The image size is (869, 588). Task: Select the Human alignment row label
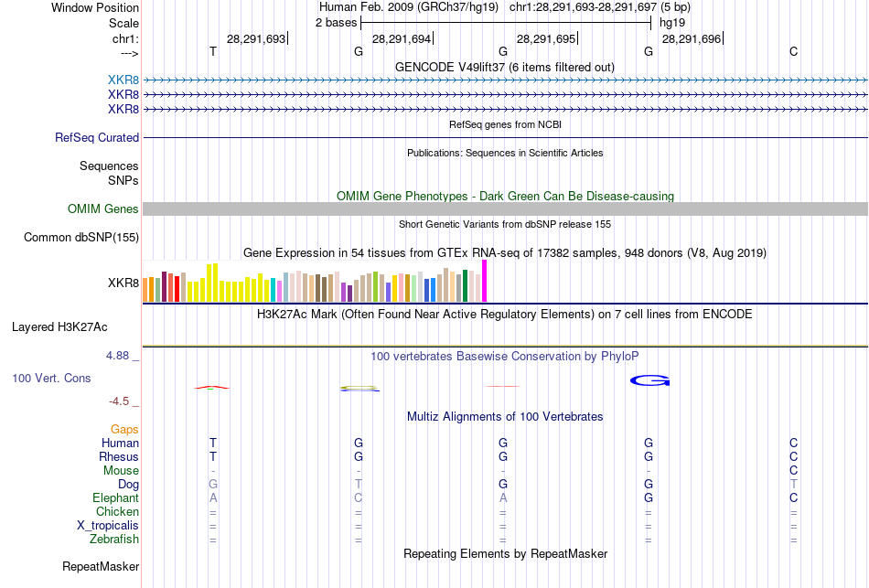click(120, 443)
